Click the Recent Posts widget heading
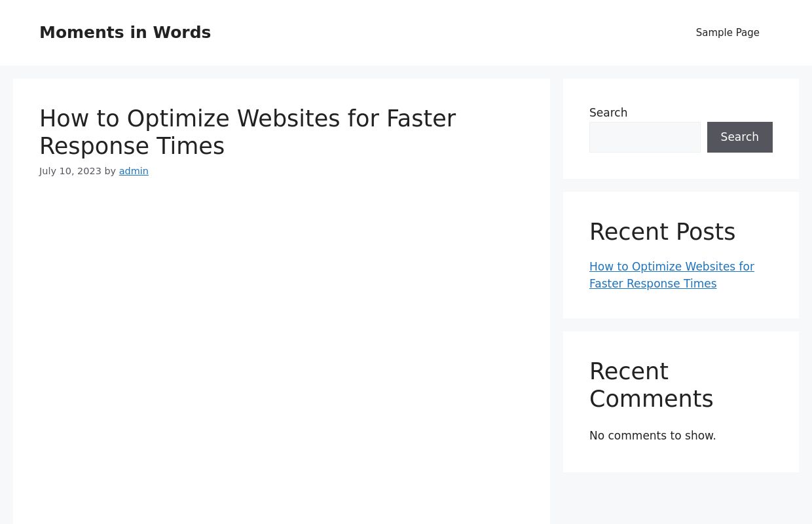Image resolution: width=812 pixels, height=524 pixels. (662, 232)
